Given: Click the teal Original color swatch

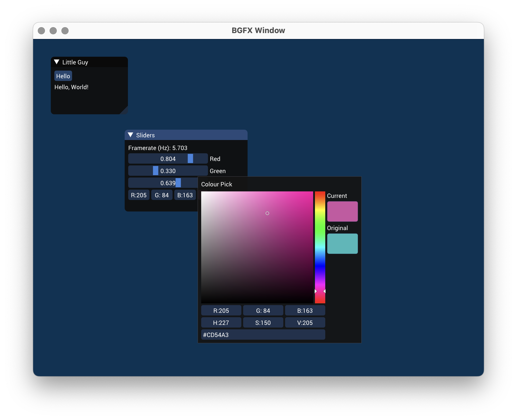Looking at the screenshot, I should pyautogui.click(x=342, y=243).
